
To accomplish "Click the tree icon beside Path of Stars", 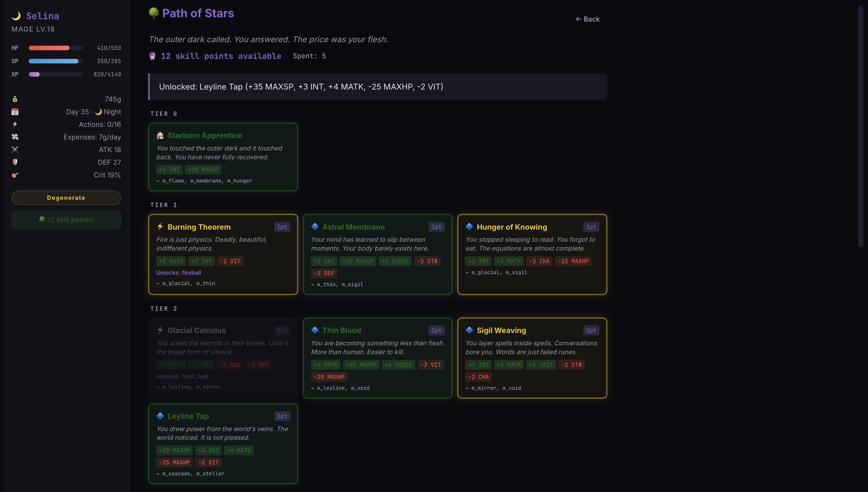I will (x=154, y=13).
